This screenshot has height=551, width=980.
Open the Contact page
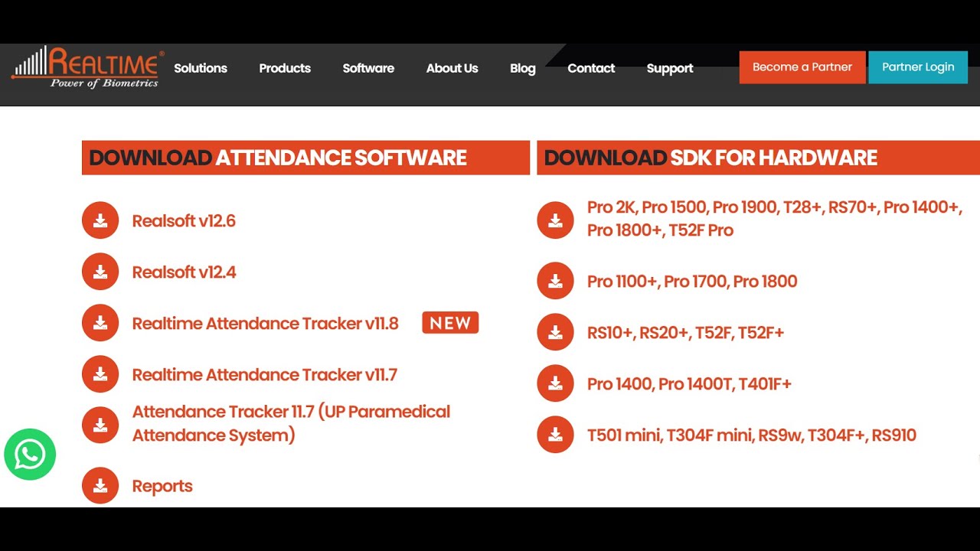click(591, 68)
